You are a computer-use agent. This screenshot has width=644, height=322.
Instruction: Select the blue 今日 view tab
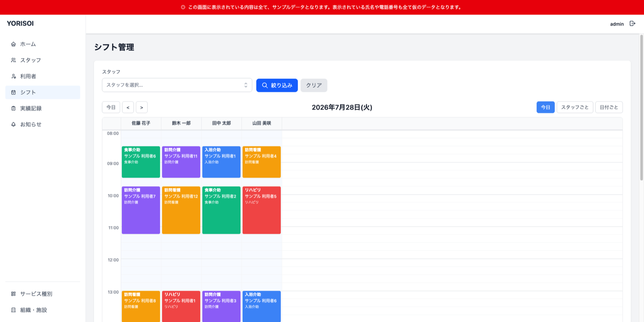545,107
